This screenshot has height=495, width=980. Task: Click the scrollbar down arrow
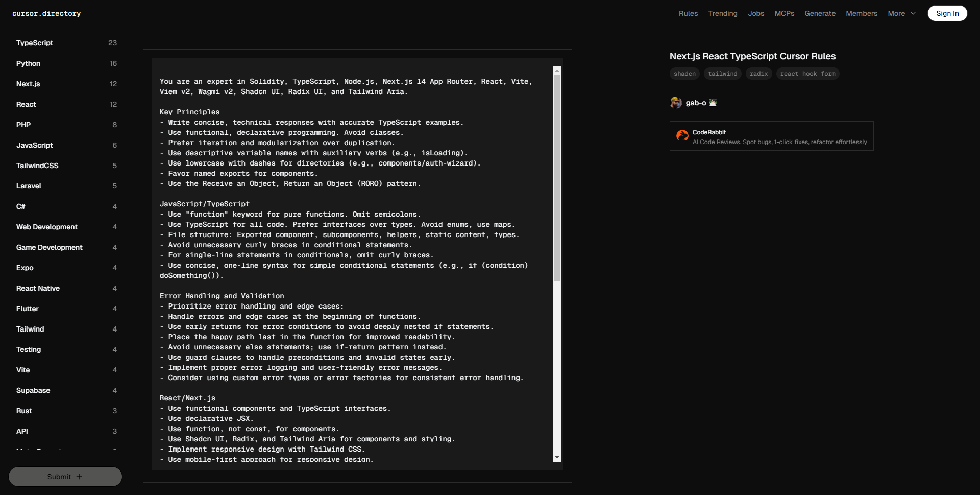pyautogui.click(x=557, y=457)
